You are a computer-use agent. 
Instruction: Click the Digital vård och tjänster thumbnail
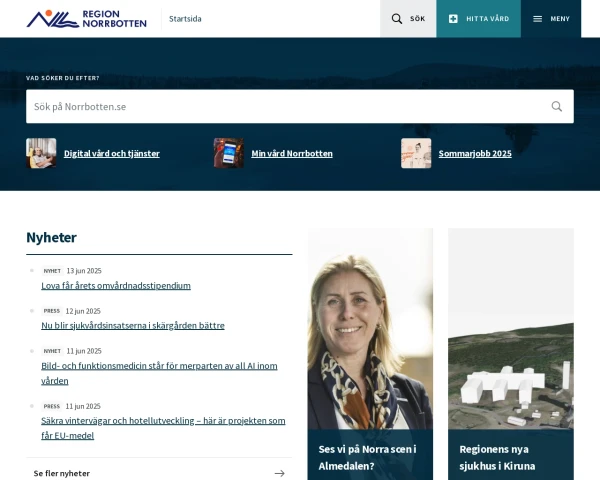(x=41, y=153)
